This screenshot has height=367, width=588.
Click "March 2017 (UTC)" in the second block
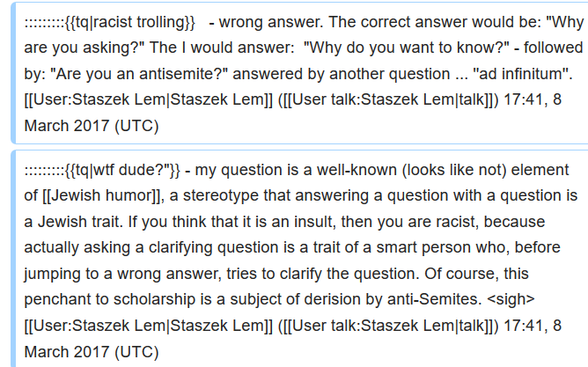tap(92, 352)
